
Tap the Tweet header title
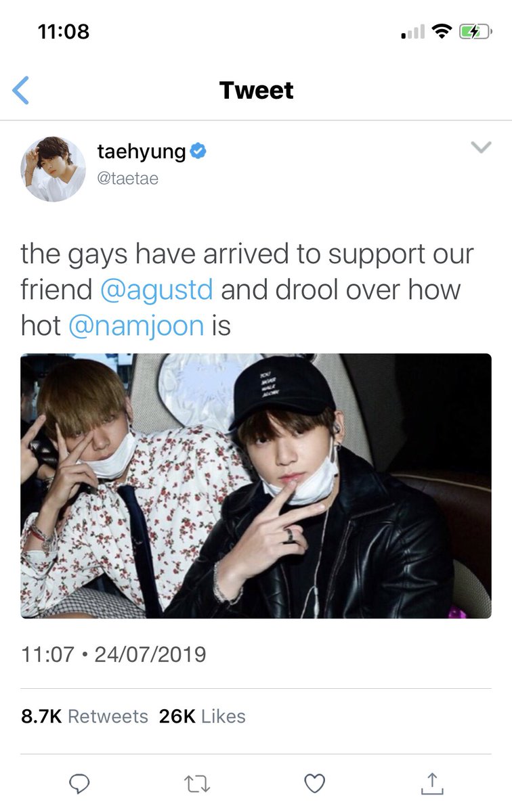[257, 91]
